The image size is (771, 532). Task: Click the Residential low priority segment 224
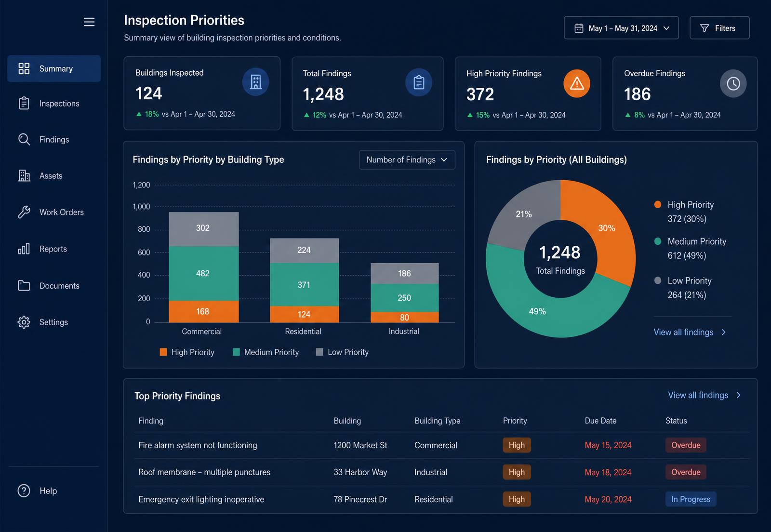pyautogui.click(x=304, y=251)
